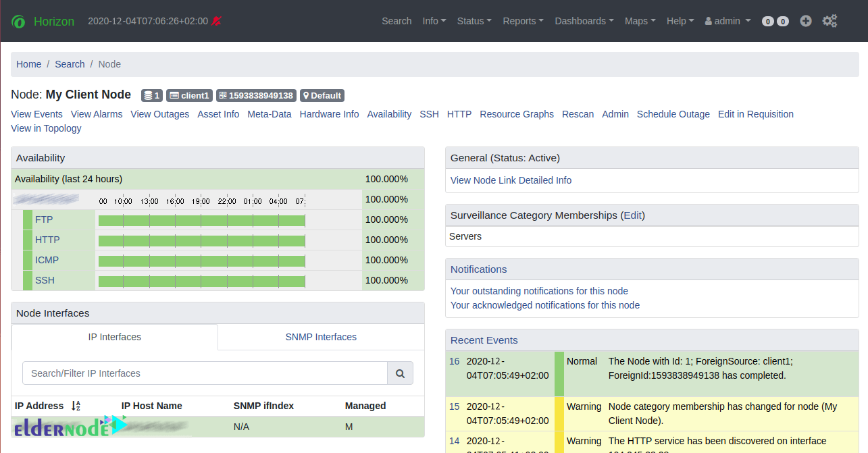Click the Default location pin badge
Image resolution: width=868 pixels, height=453 pixels.
coord(322,95)
